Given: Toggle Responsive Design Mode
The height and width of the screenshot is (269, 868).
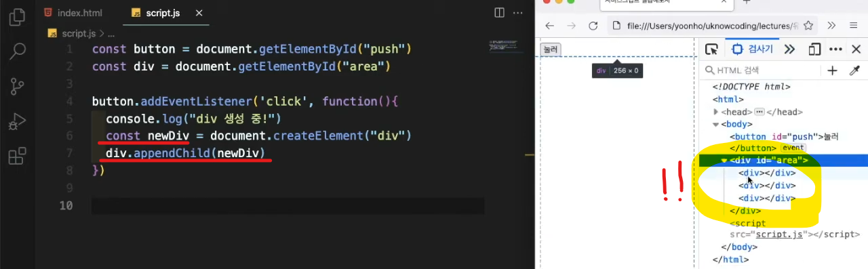Looking at the screenshot, I should point(815,49).
